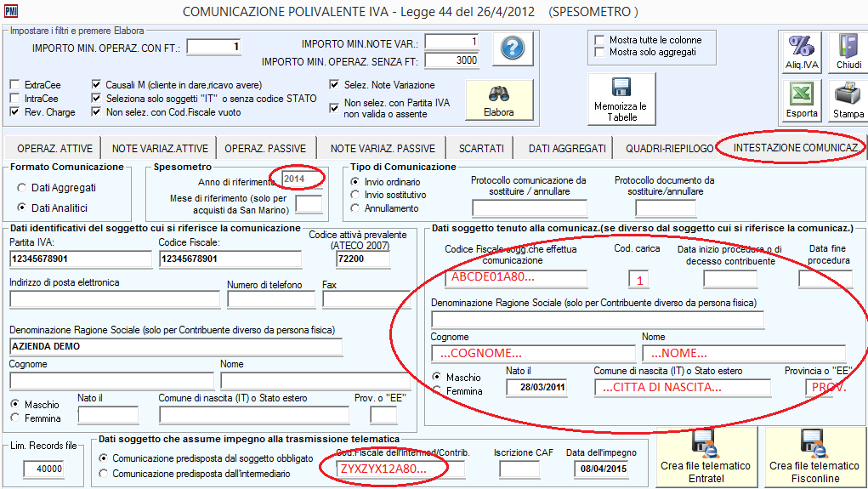The width and height of the screenshot is (868, 489).
Task: Click the Elabora binoculars button
Action: tap(499, 100)
